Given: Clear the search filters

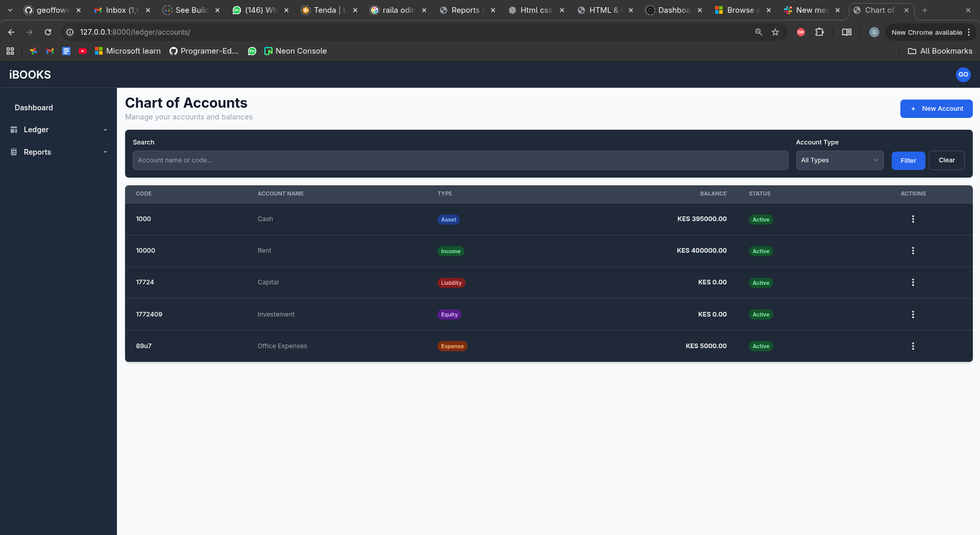Looking at the screenshot, I should coord(946,160).
